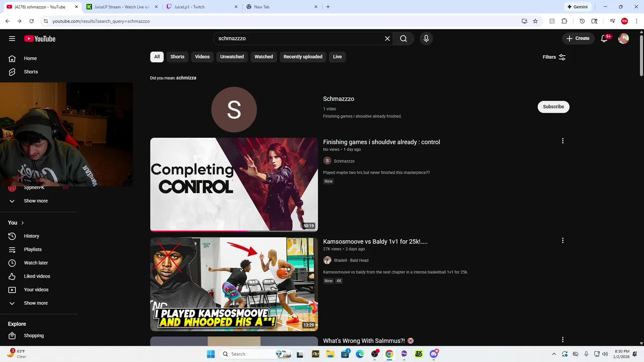Play the Completing Control video thumbnail
This screenshot has height=362, width=644.
point(234,185)
